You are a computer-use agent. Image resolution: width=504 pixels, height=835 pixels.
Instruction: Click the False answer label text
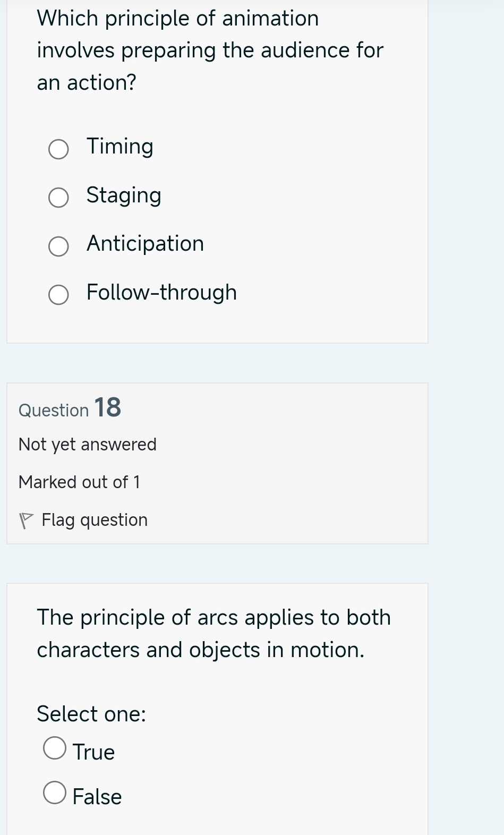pyautogui.click(x=97, y=797)
